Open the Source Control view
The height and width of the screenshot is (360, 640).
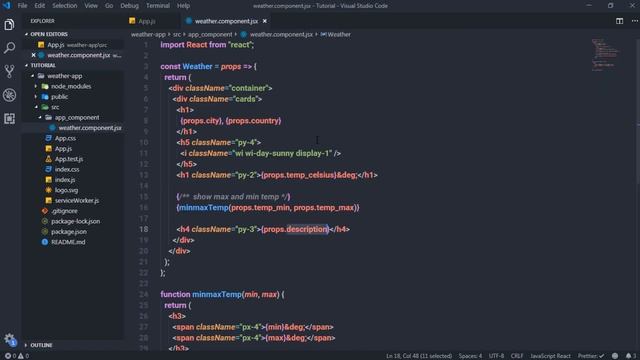tap(9, 71)
